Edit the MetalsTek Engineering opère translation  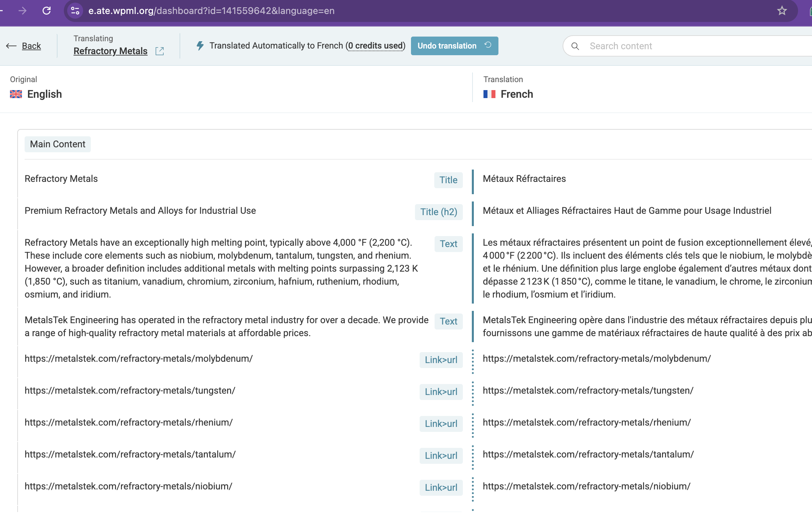pyautogui.click(x=647, y=326)
